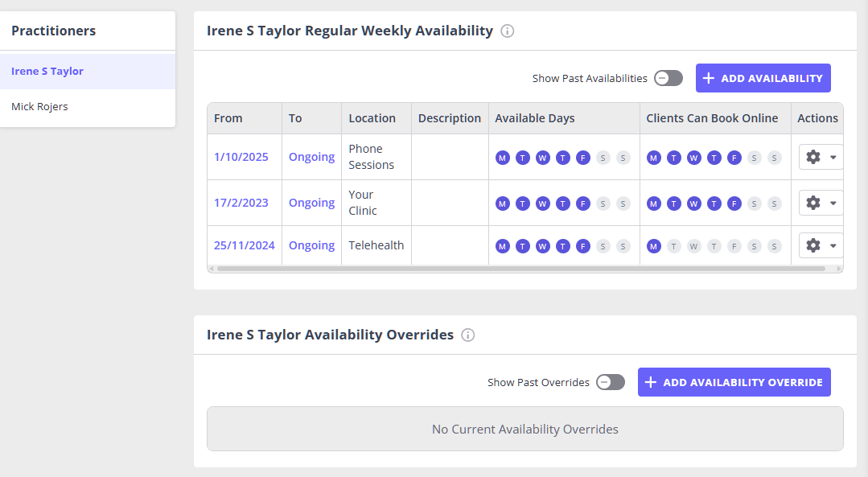Screen dimensions: 868x477
Task: Click gear icon for Telehealth row
Action: point(813,245)
